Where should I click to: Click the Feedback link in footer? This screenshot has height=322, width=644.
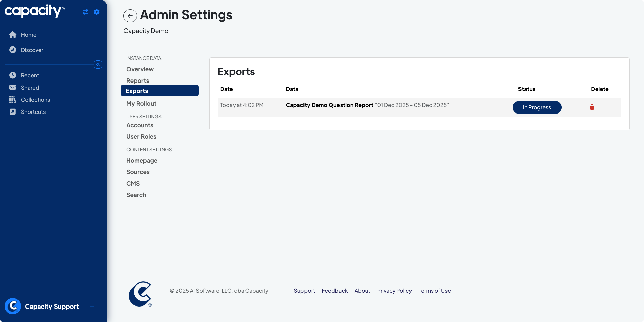click(x=334, y=291)
